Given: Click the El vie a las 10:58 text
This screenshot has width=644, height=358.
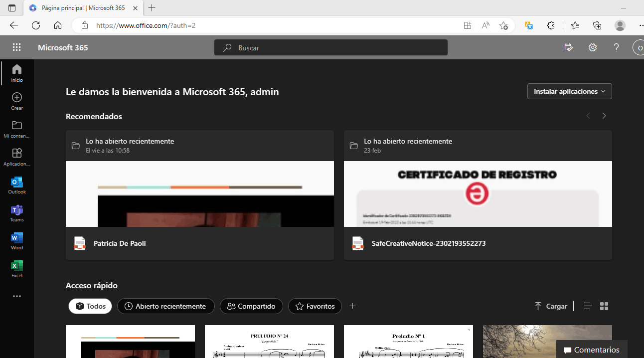Looking at the screenshot, I should [108, 151].
